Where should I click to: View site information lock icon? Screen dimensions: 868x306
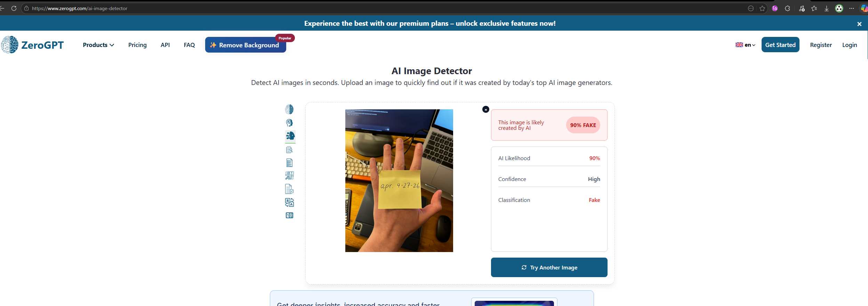pyautogui.click(x=26, y=8)
